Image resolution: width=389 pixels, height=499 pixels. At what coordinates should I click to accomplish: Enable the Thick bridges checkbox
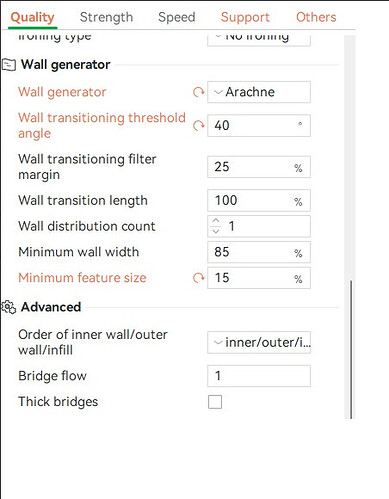point(215,402)
